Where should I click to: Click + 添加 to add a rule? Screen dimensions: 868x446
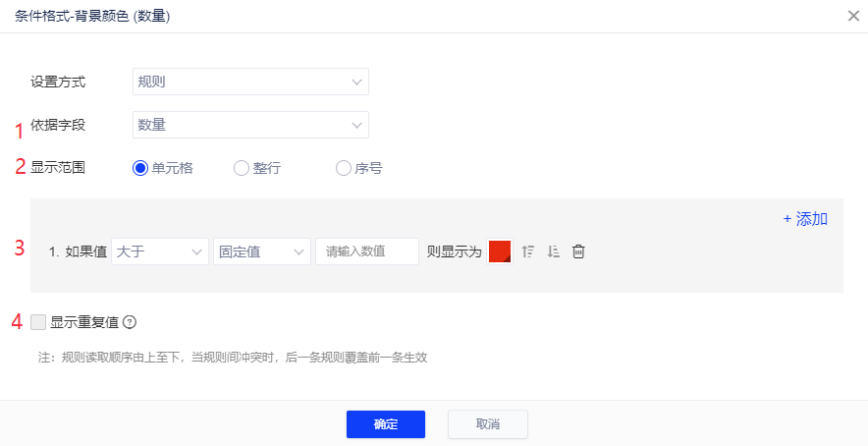pos(805,218)
